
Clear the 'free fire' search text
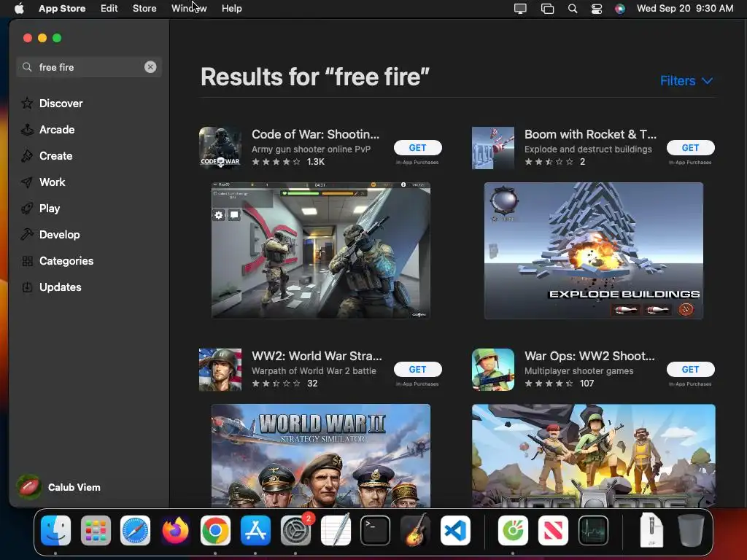150,67
